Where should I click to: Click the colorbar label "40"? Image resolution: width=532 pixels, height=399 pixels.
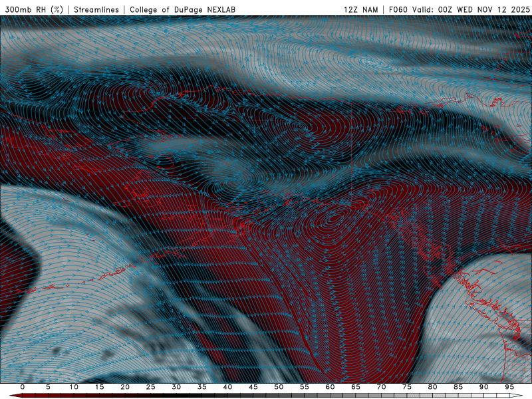coord(227,387)
